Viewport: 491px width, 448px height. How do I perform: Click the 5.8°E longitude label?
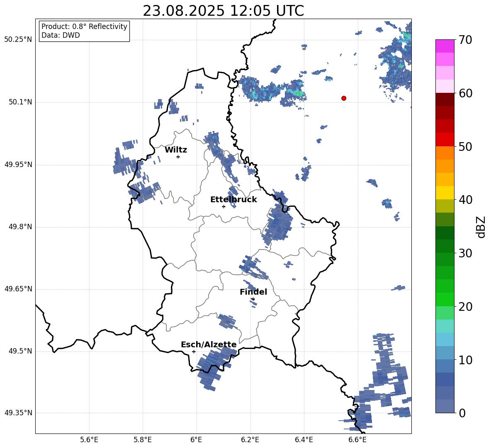pyautogui.click(x=143, y=440)
